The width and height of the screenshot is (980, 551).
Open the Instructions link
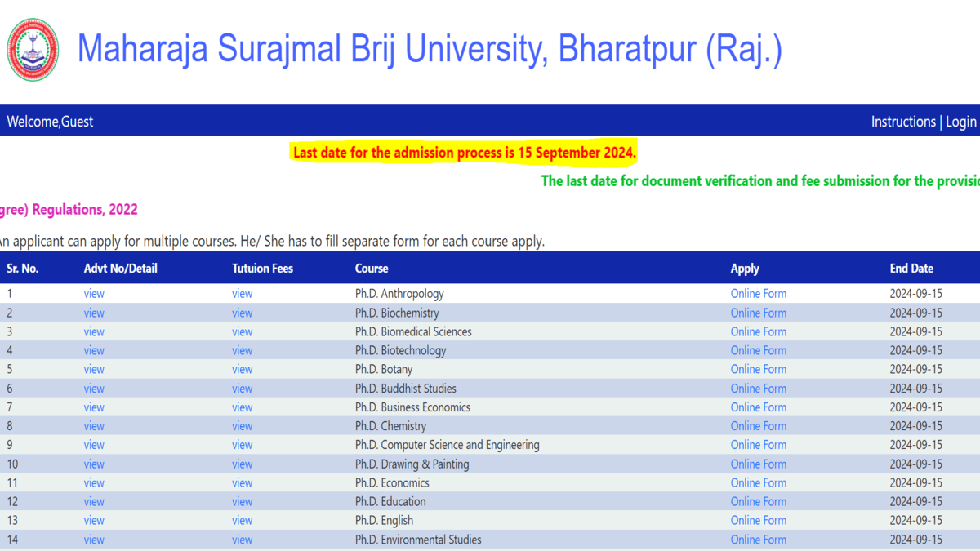pos(903,122)
